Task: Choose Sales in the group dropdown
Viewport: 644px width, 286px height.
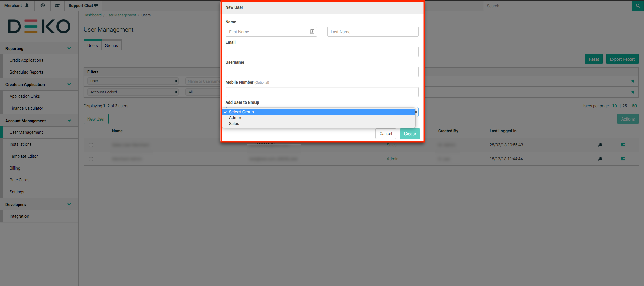Action: tap(319, 124)
